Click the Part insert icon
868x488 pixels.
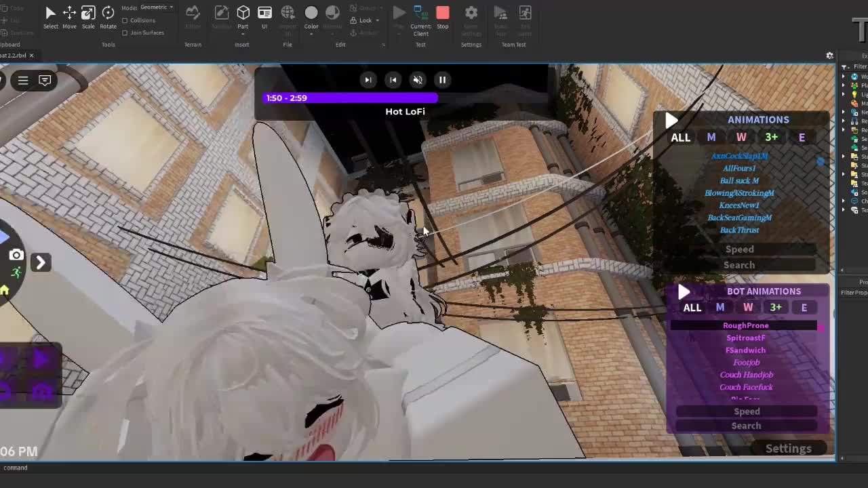243,14
